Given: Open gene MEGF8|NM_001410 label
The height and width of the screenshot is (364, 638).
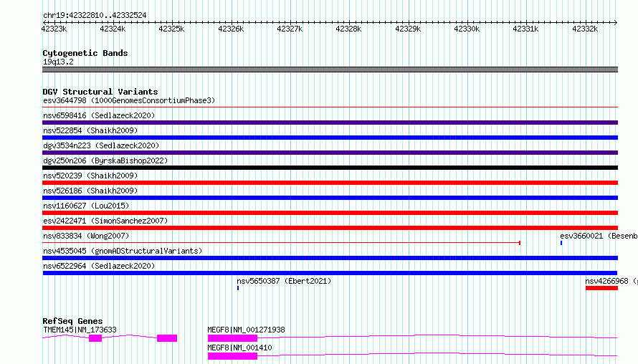Looking at the screenshot, I should click(x=239, y=348).
